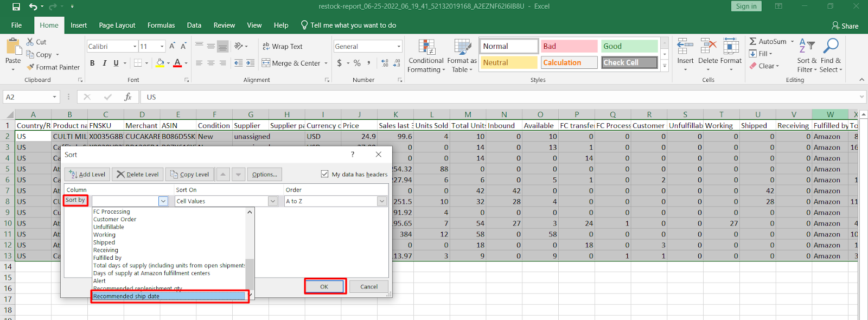868x320 pixels.
Task: Uncheck My data has headers checkbox
Action: point(324,174)
